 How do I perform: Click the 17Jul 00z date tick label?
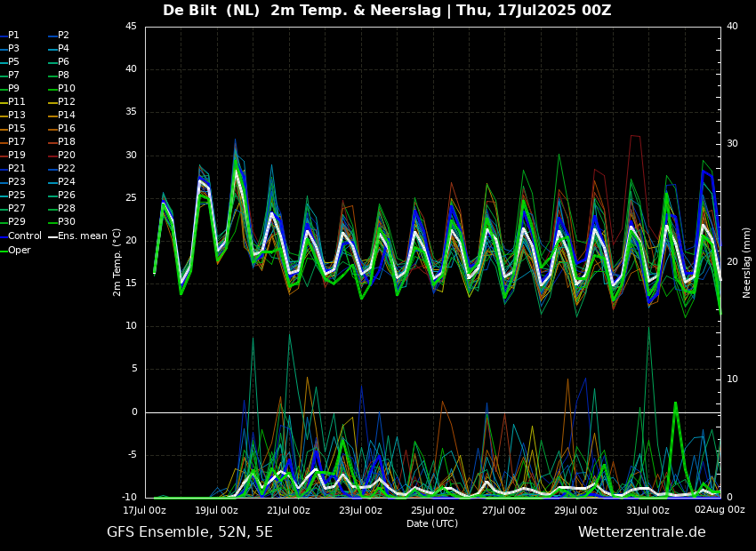click(x=144, y=510)
